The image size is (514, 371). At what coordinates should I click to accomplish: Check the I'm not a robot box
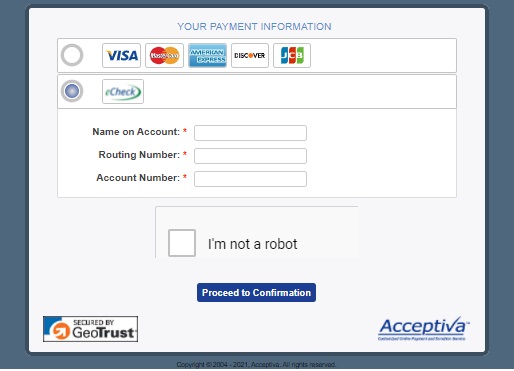pyautogui.click(x=182, y=243)
